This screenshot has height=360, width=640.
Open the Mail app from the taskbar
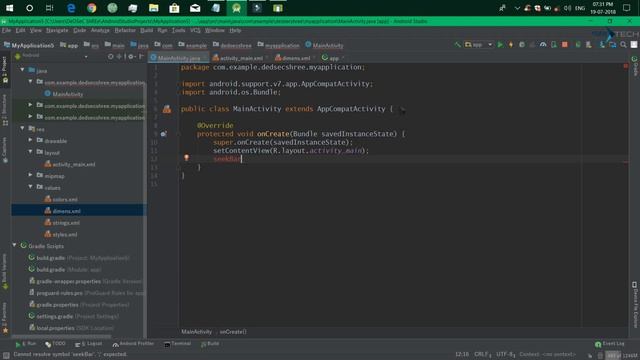click(x=195, y=8)
